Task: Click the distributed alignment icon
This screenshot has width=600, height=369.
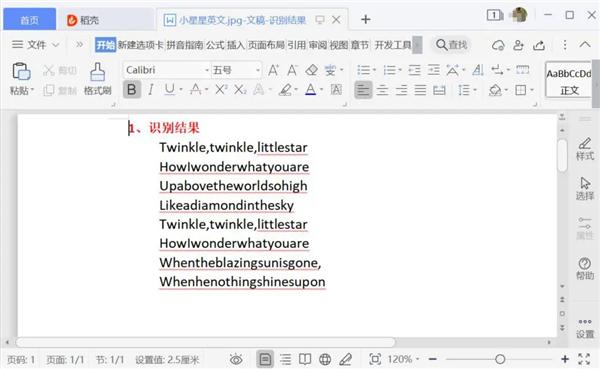Action: coord(439,90)
